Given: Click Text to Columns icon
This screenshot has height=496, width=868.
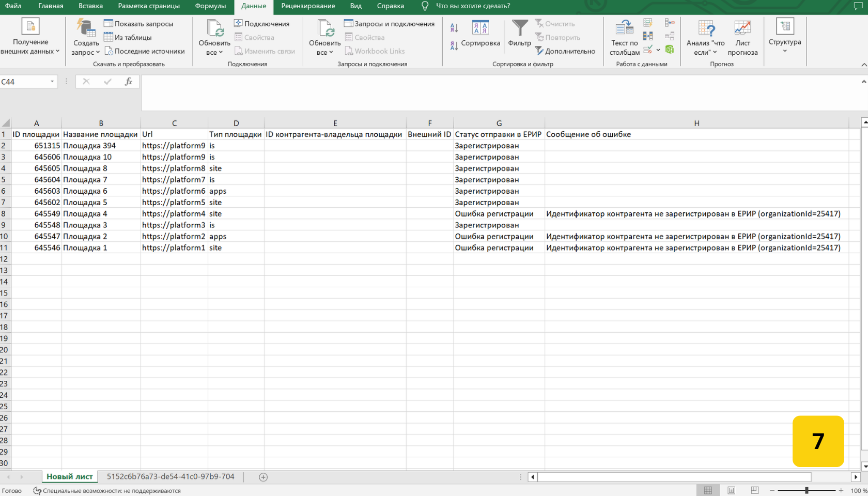Looking at the screenshot, I should point(624,29).
